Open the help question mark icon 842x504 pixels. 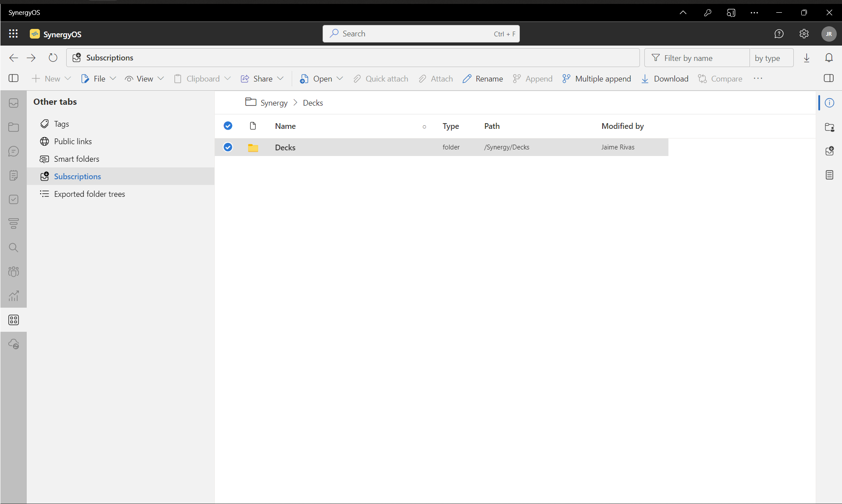click(778, 34)
